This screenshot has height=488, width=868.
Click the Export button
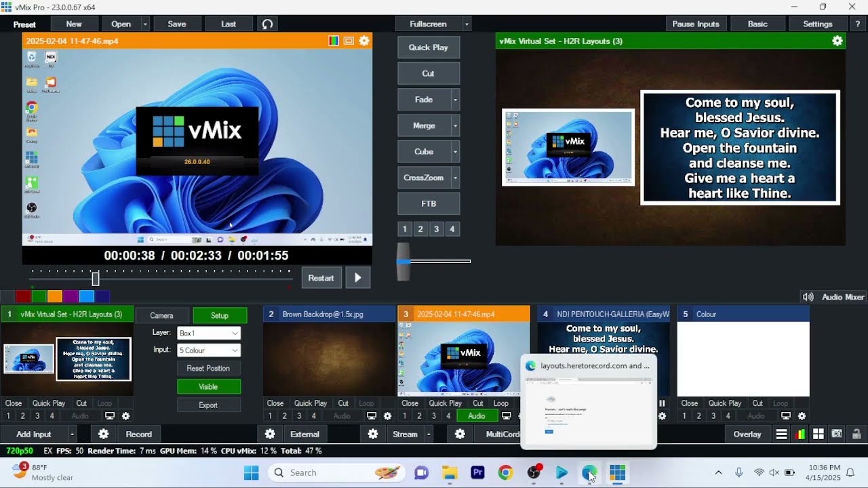click(x=208, y=405)
